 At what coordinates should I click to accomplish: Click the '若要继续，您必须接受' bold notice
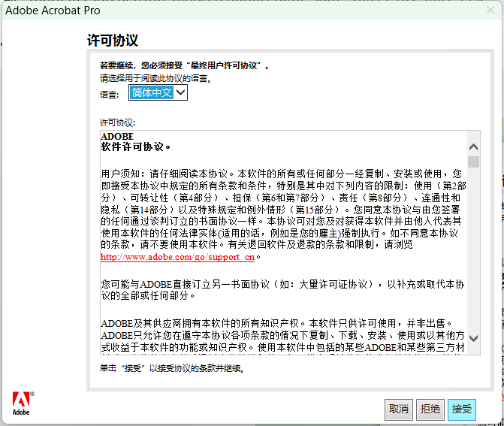coord(185,65)
